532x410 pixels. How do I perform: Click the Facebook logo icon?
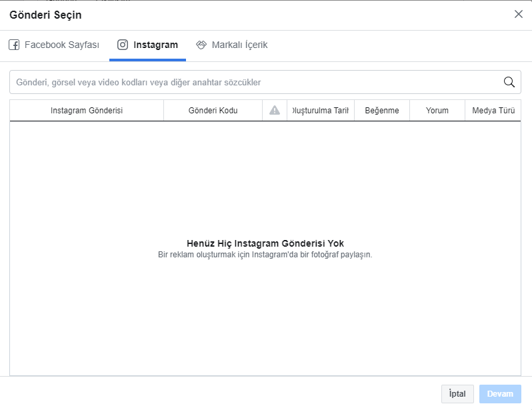(14, 45)
